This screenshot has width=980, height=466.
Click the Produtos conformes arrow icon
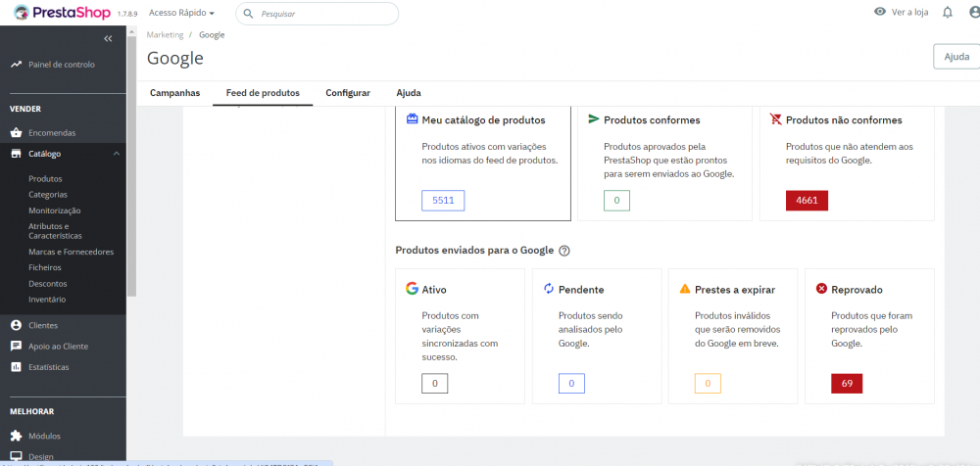[594, 119]
